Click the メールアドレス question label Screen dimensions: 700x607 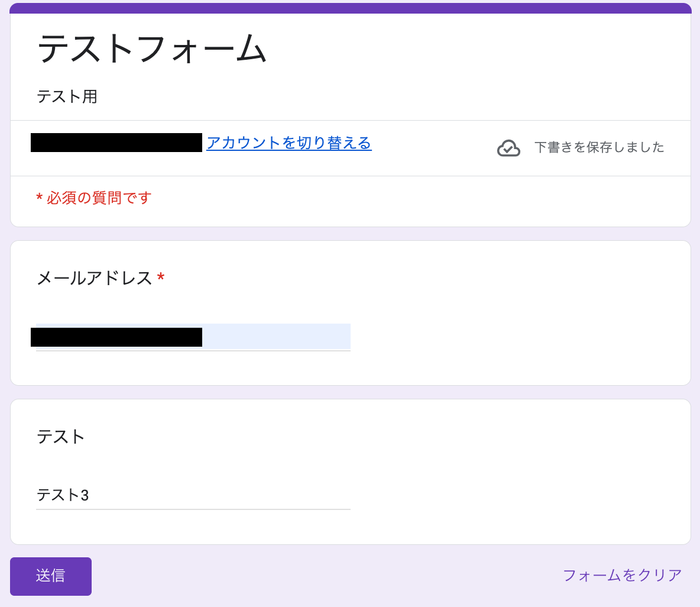click(x=95, y=278)
